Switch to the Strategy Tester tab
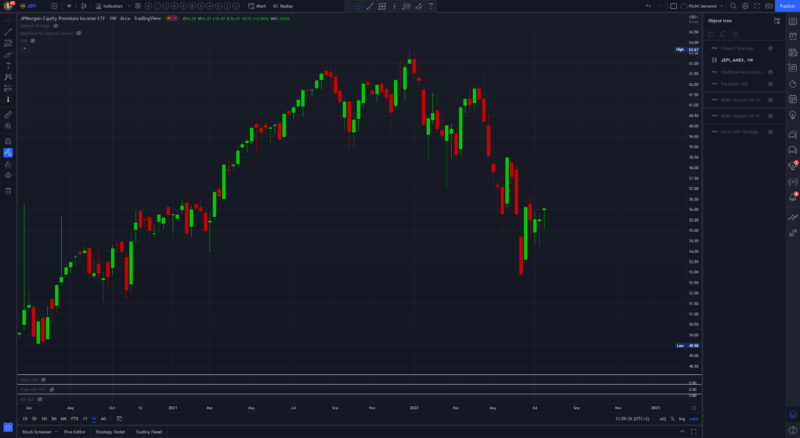 coord(110,432)
